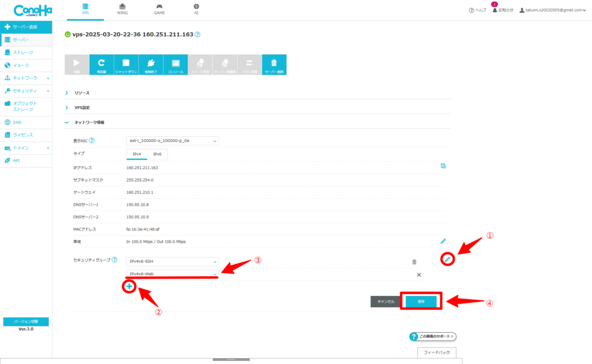Click the plus icon to add security group

pos(129,287)
